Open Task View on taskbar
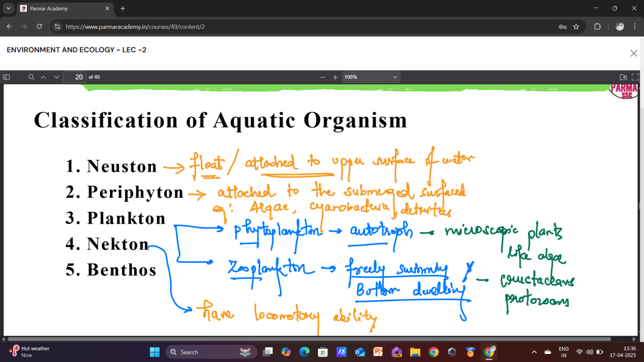Image resolution: width=644 pixels, height=362 pixels. pyautogui.click(x=268, y=352)
